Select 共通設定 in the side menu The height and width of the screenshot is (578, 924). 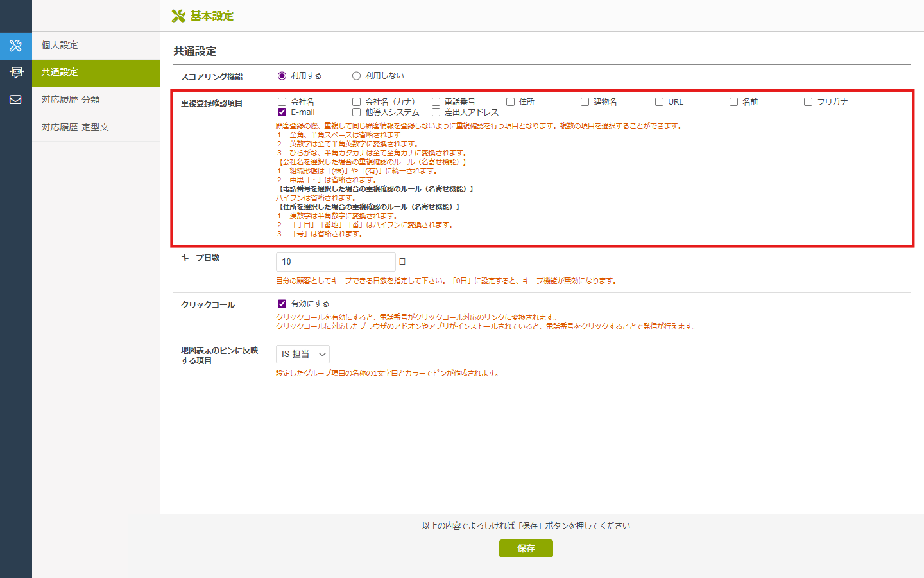(x=60, y=72)
